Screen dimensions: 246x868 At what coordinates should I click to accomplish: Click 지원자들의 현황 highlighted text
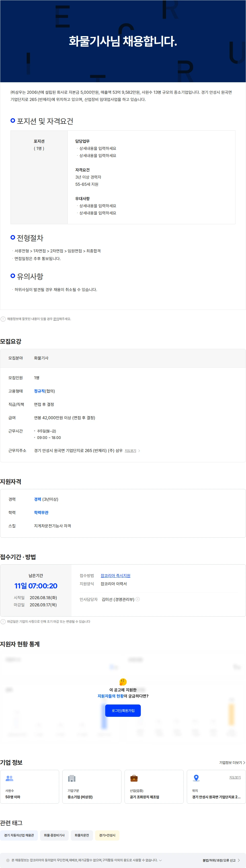point(110,696)
